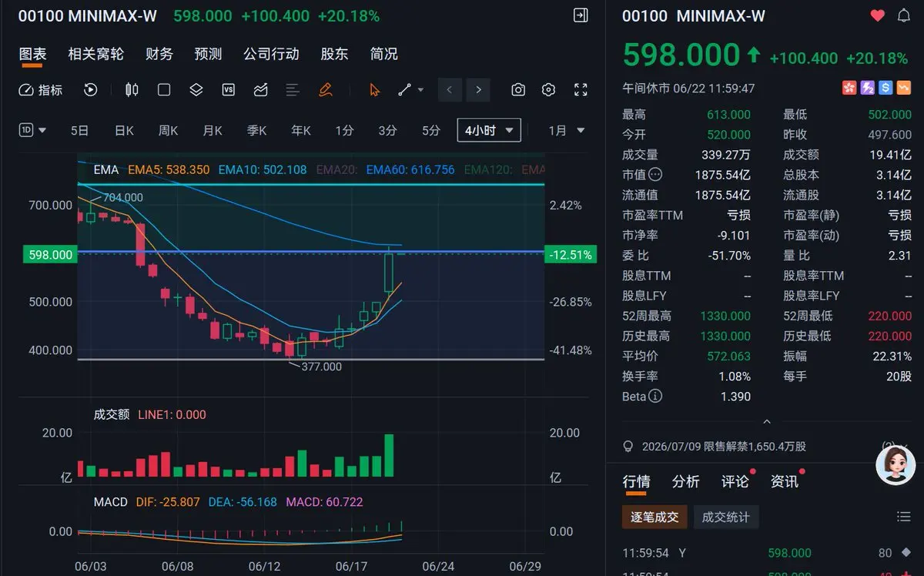Open the 分析 tab in side panel
924x576 pixels.
(685, 481)
